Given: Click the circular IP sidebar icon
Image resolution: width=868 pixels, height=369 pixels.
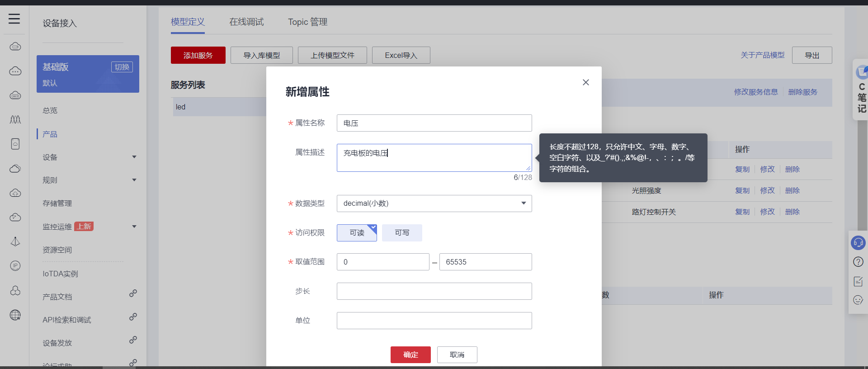Looking at the screenshot, I should pos(15,266).
